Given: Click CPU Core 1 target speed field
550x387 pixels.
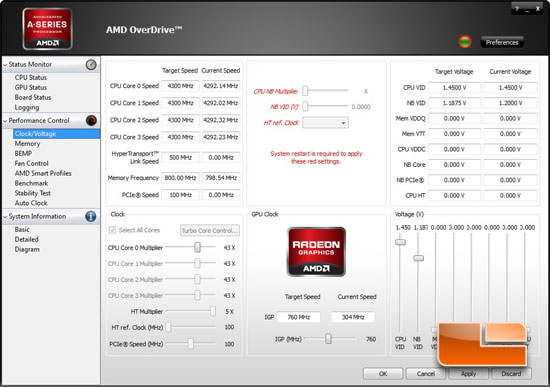Looking at the screenshot, I should [180, 103].
